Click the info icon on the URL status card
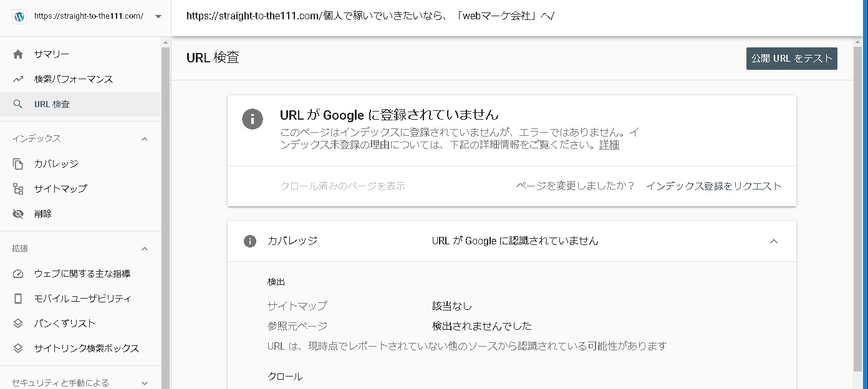The width and height of the screenshot is (868, 389). click(252, 119)
